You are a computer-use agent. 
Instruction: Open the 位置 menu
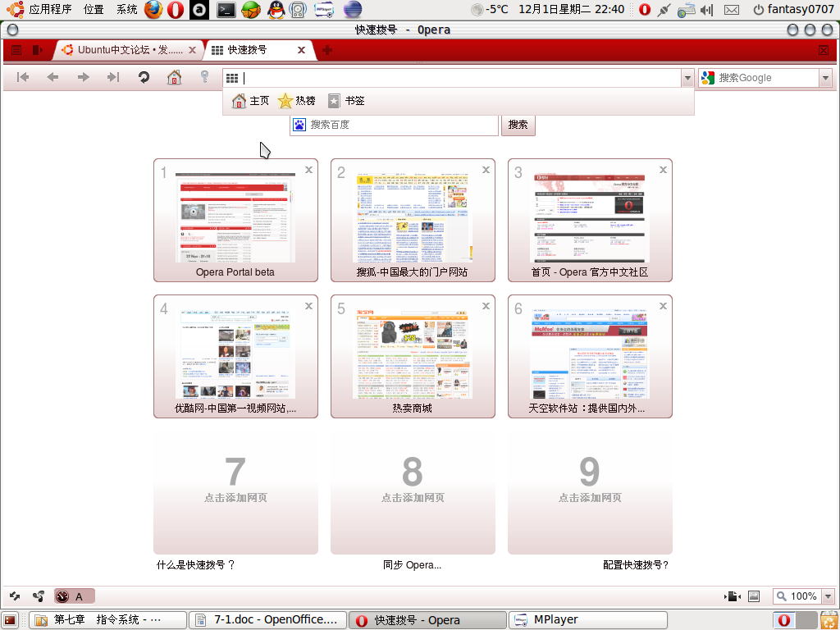pos(94,9)
